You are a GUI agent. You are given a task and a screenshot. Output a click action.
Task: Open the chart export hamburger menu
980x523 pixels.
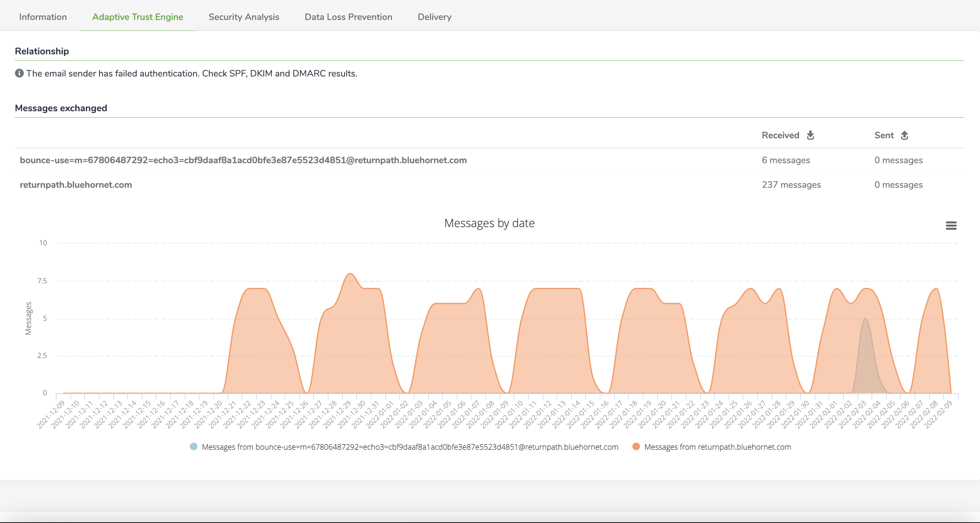(951, 225)
